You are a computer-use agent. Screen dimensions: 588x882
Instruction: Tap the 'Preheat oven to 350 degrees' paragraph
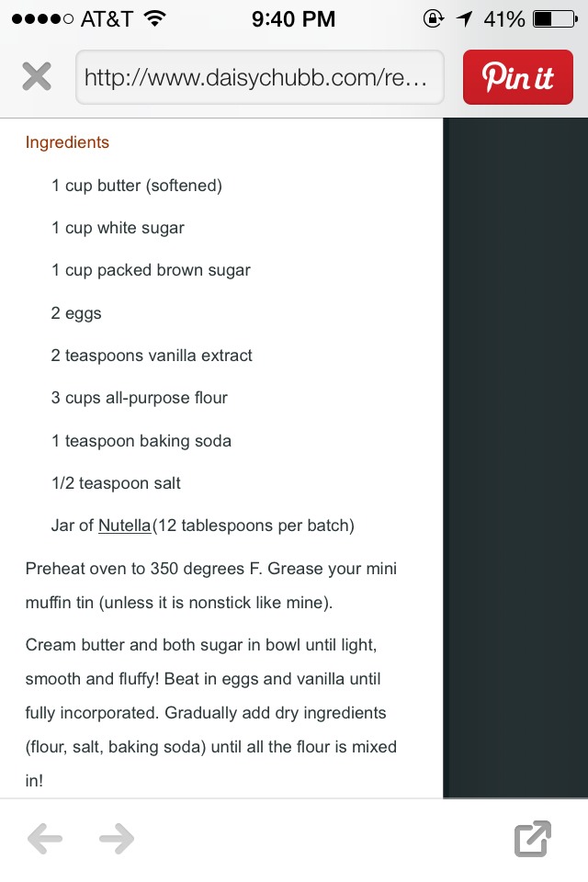tap(211, 585)
